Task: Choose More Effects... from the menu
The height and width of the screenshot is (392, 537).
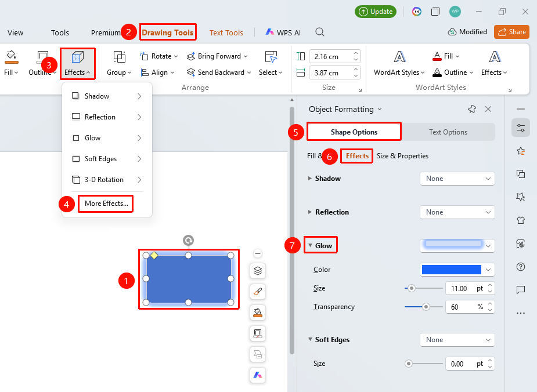Action: [x=106, y=204]
